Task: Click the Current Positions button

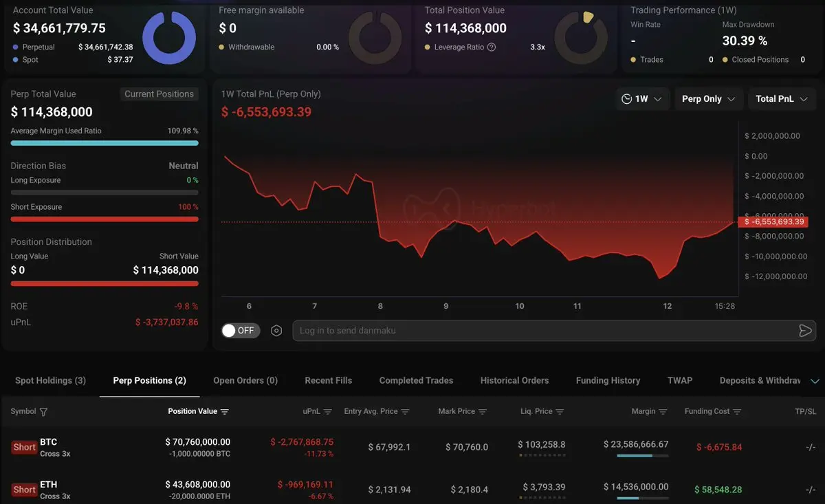Action: coord(159,94)
